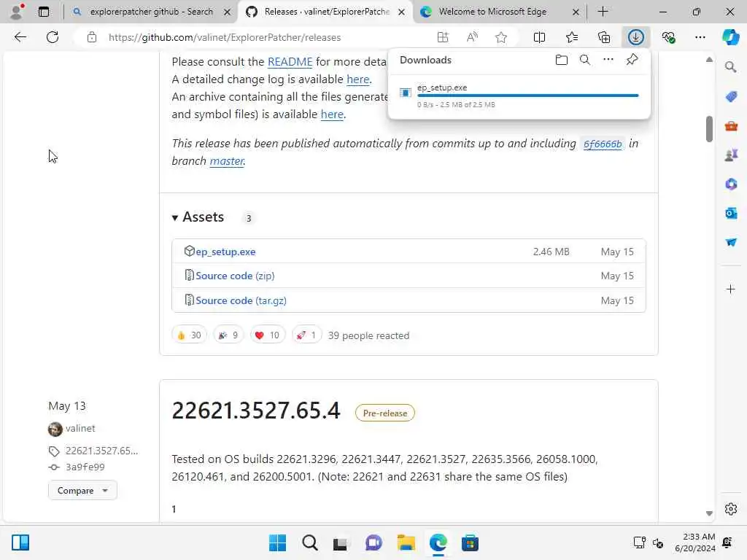Open the master branch link
747x560 pixels.
[227, 161]
